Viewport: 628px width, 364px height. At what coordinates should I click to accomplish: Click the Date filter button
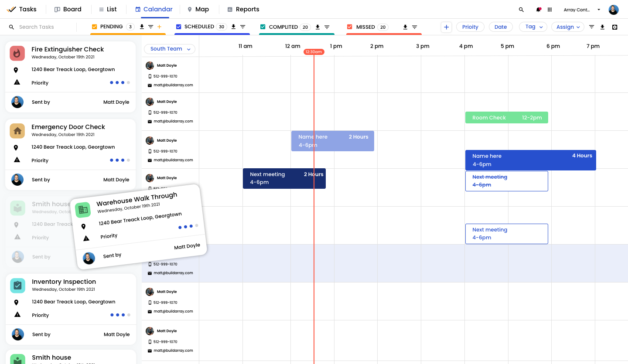(501, 27)
